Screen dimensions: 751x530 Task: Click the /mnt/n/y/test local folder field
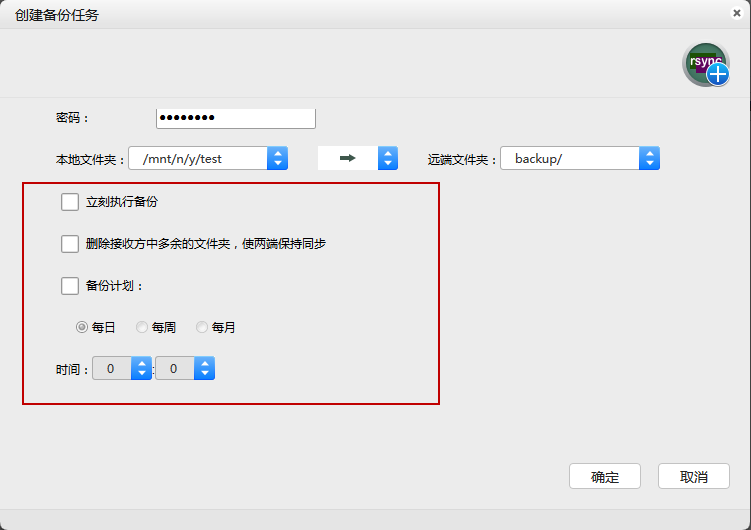[198, 158]
